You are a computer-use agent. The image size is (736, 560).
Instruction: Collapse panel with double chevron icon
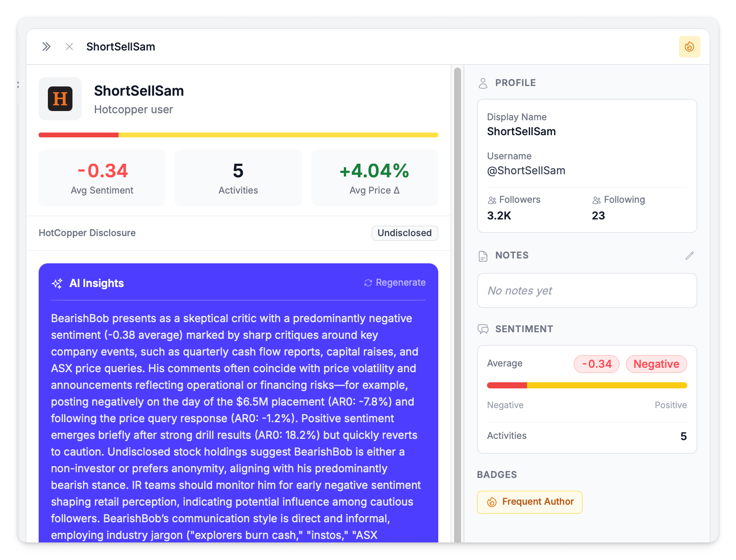(x=46, y=47)
